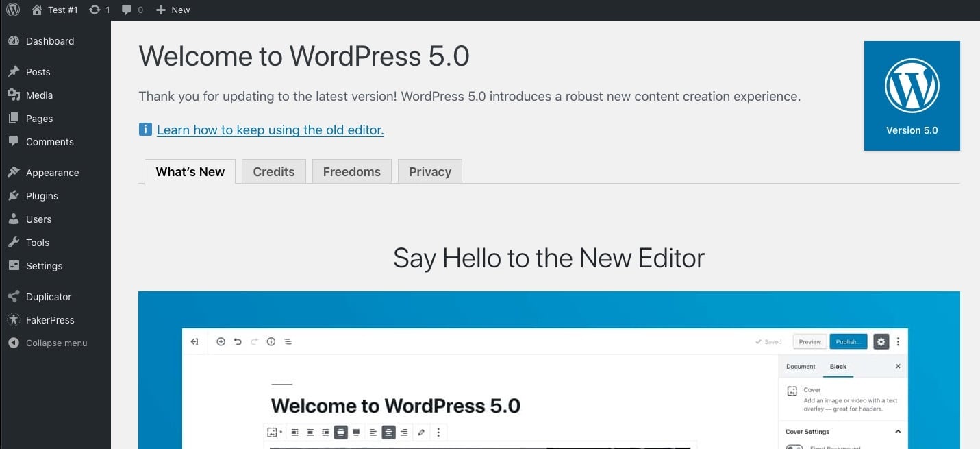This screenshot has width=980, height=449.
Task: Click the Publish button
Action: tap(849, 341)
